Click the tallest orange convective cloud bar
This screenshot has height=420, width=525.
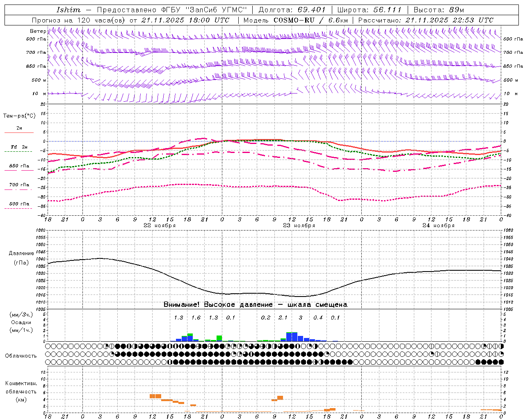(155, 396)
